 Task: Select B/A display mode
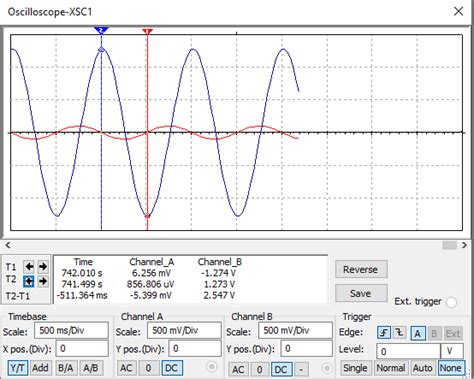point(66,368)
